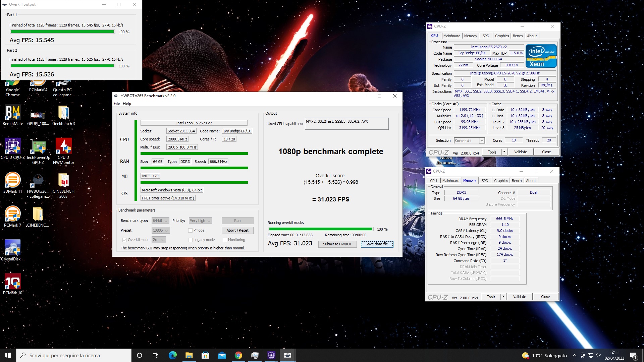The height and width of the screenshot is (362, 644).
Task: Open Mail app from taskbar
Action: [222, 355]
